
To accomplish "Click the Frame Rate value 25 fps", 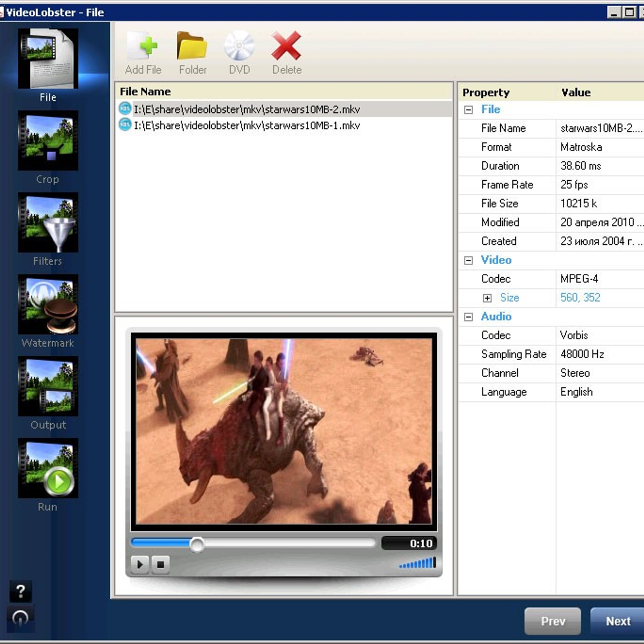I will pos(574,184).
